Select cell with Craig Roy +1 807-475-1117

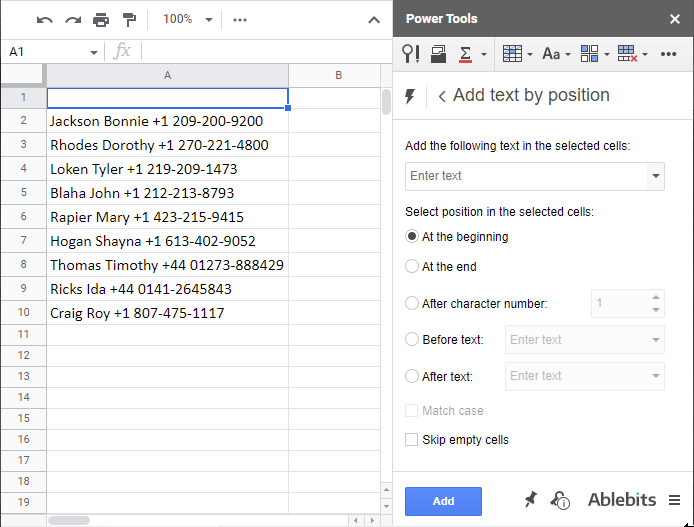(167, 313)
